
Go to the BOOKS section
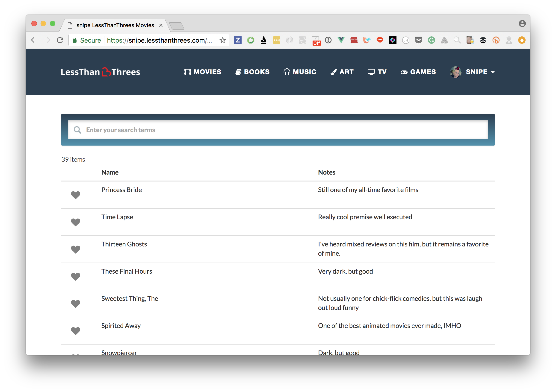(252, 72)
